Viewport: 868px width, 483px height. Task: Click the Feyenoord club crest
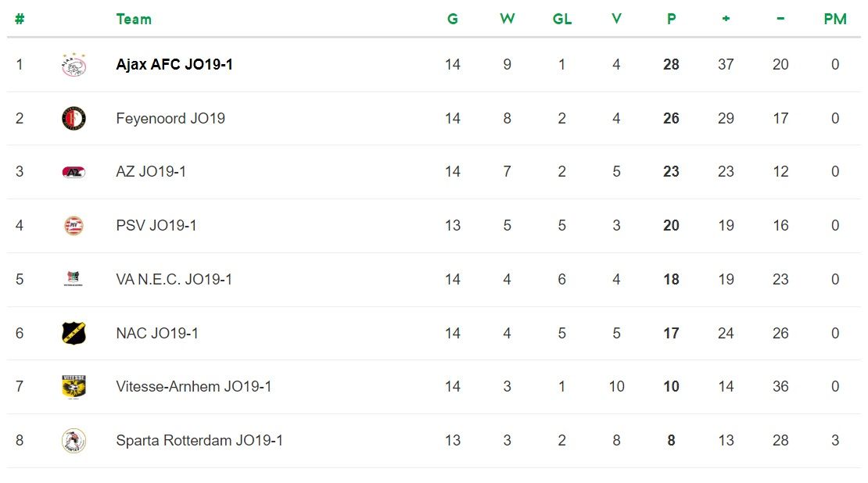pyautogui.click(x=74, y=118)
